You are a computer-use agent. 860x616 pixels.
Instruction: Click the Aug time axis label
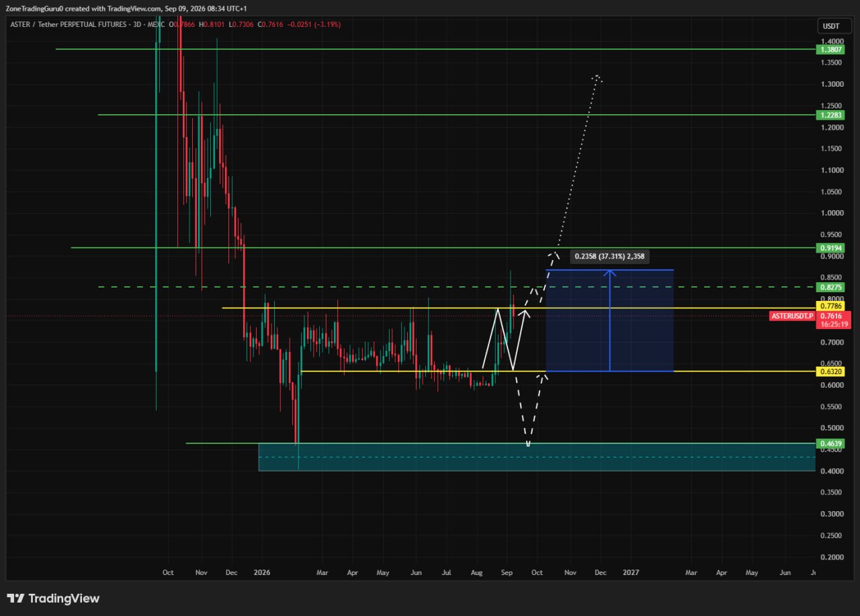point(476,573)
